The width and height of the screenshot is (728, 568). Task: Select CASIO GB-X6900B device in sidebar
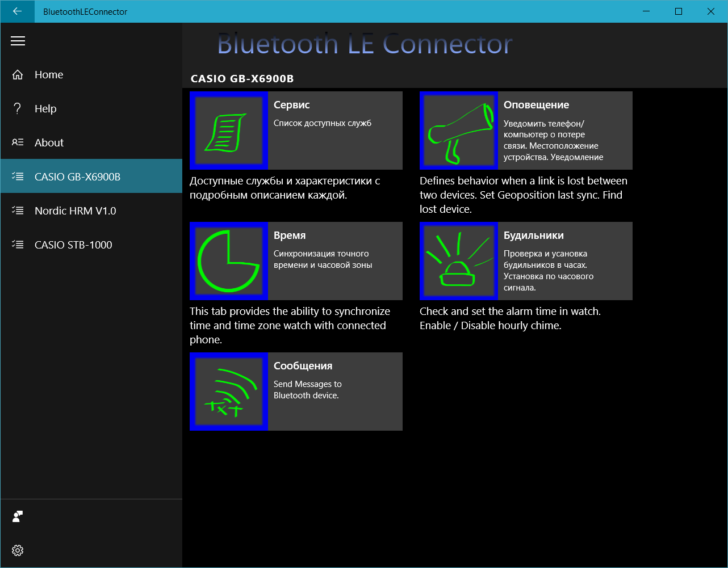click(91, 176)
